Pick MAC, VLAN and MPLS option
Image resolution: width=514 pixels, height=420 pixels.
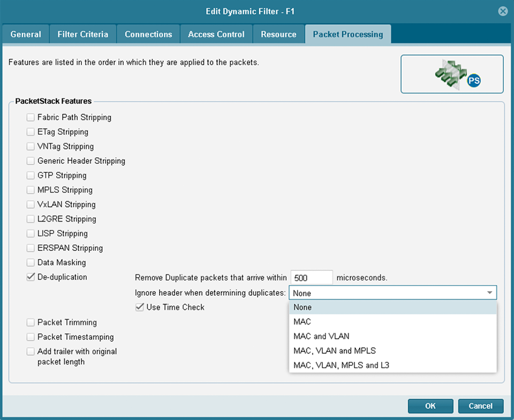[334, 351]
